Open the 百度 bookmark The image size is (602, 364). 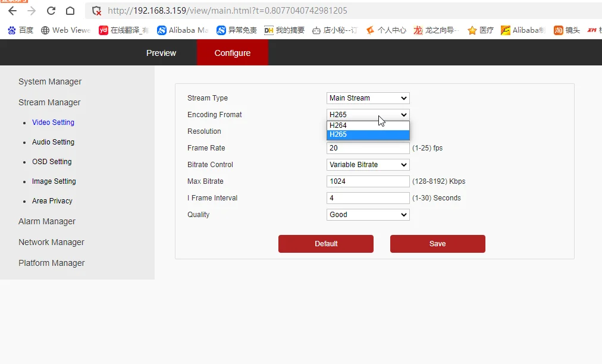point(21,30)
